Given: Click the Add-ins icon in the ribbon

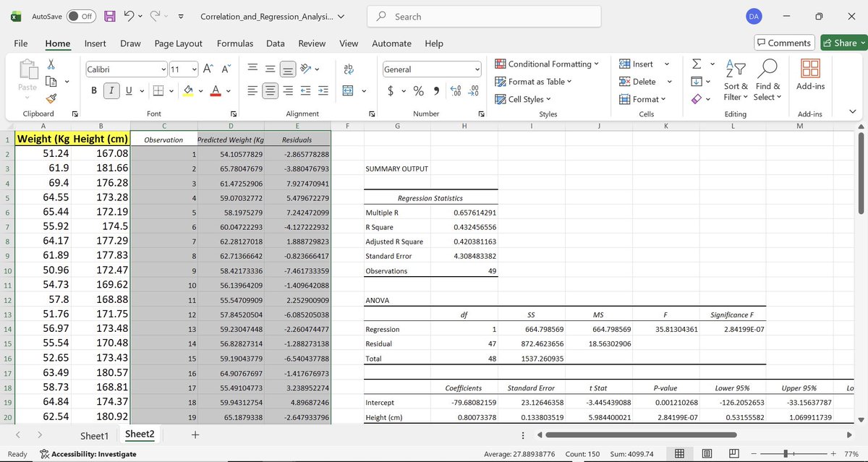Looking at the screenshot, I should 809,74.
